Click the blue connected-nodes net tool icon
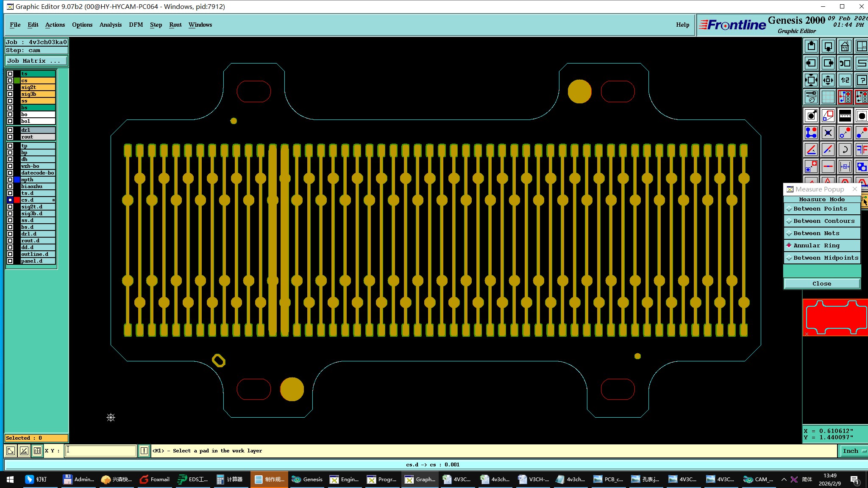 811,133
